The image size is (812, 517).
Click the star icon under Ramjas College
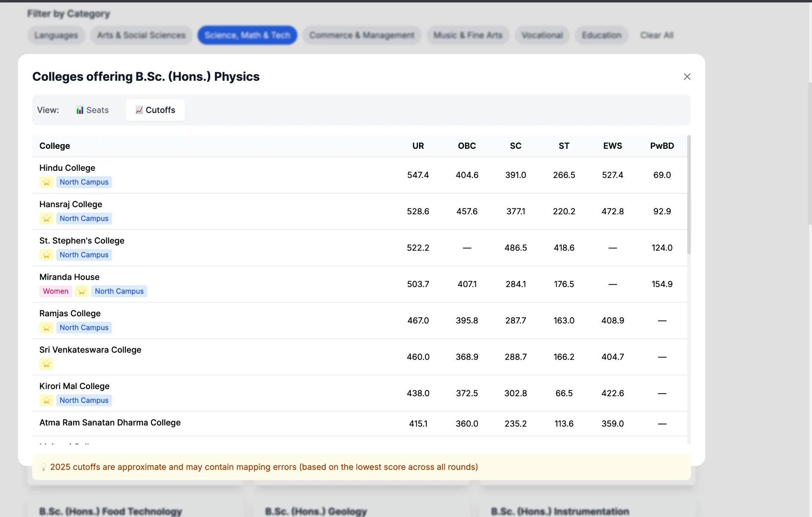pos(47,328)
